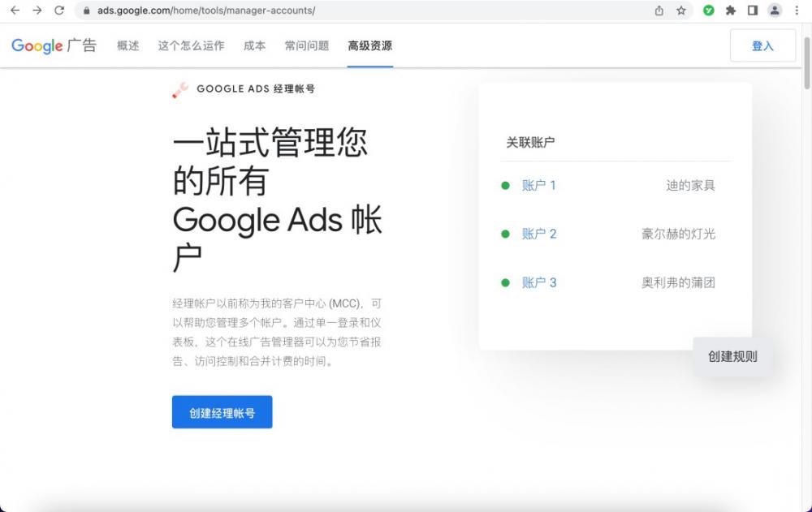
Task: Click the 奥利弗的蒲团 account name
Action: (678, 282)
